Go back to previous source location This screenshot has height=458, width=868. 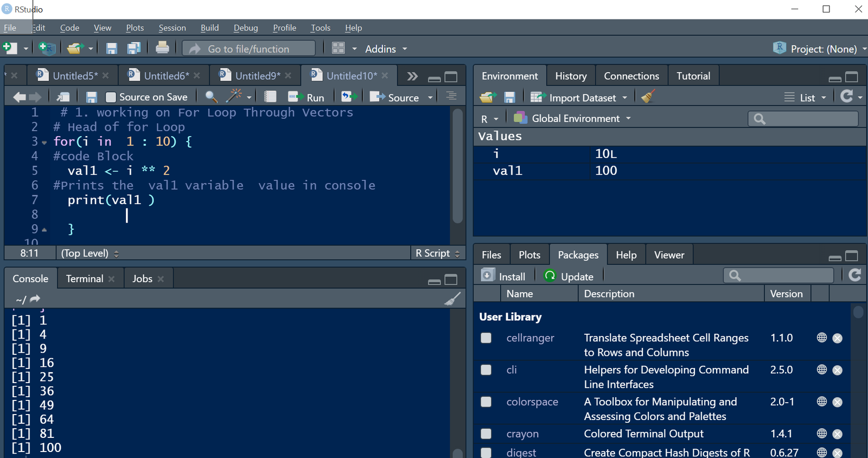click(x=19, y=97)
